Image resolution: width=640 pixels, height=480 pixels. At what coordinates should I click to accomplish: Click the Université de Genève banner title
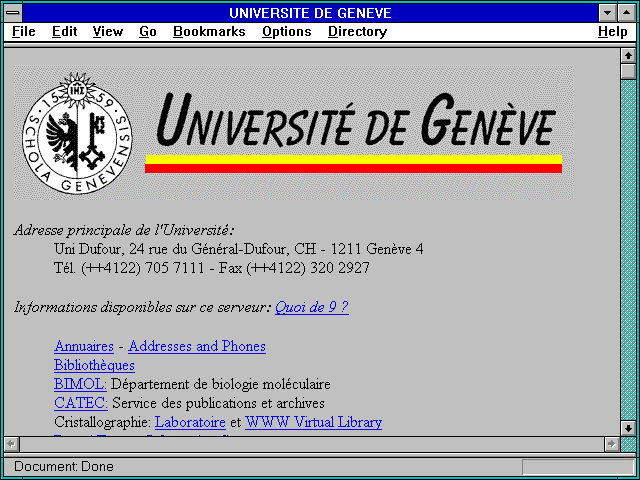pyautogui.click(x=355, y=120)
